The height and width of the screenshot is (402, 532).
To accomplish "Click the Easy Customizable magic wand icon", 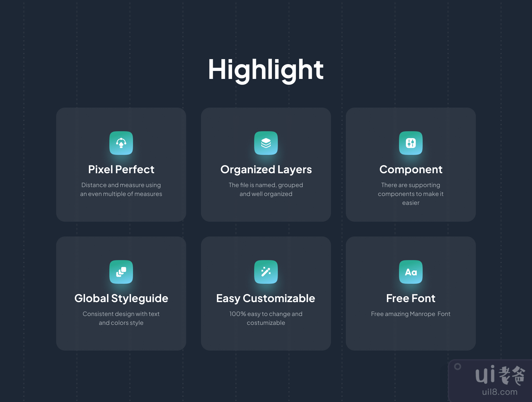I will tap(266, 272).
